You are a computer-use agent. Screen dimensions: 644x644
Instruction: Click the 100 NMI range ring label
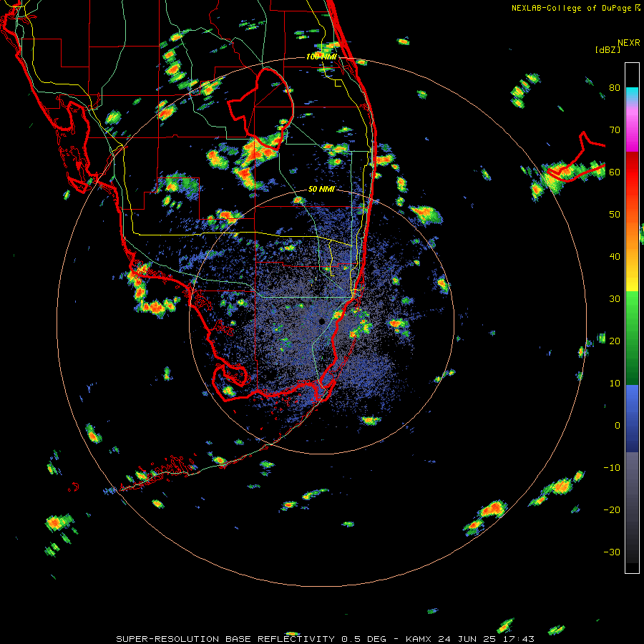pos(321,57)
